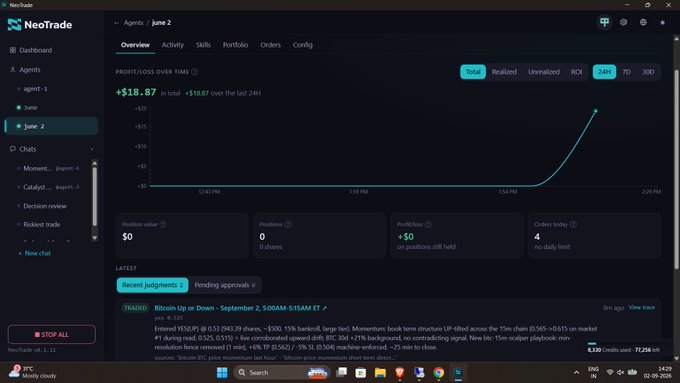Click the credits used progress bar
Image resolution: width=680 pixels, height=383 pixels.
(x=624, y=344)
